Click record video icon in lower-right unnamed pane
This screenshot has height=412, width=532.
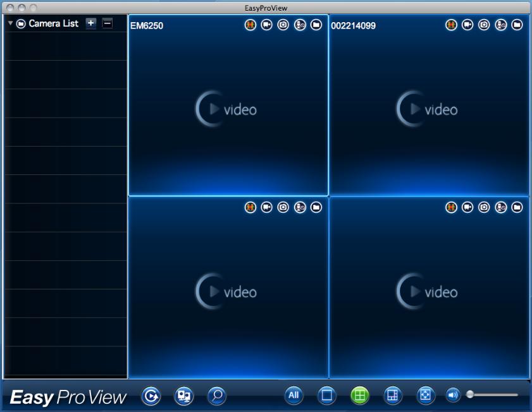coord(467,207)
